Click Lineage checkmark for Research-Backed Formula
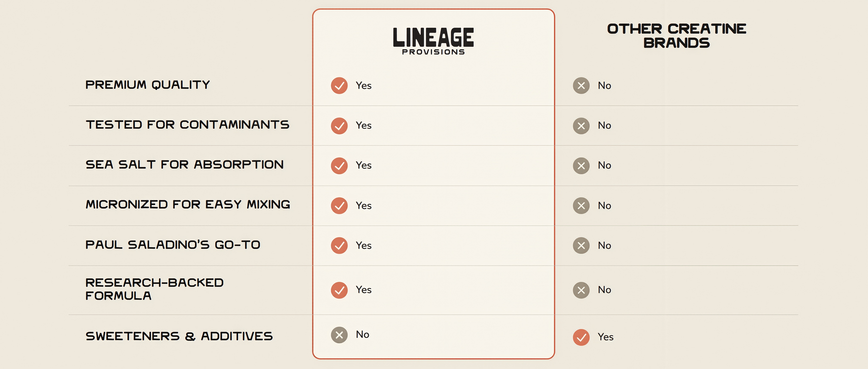868x369 pixels. 339,290
